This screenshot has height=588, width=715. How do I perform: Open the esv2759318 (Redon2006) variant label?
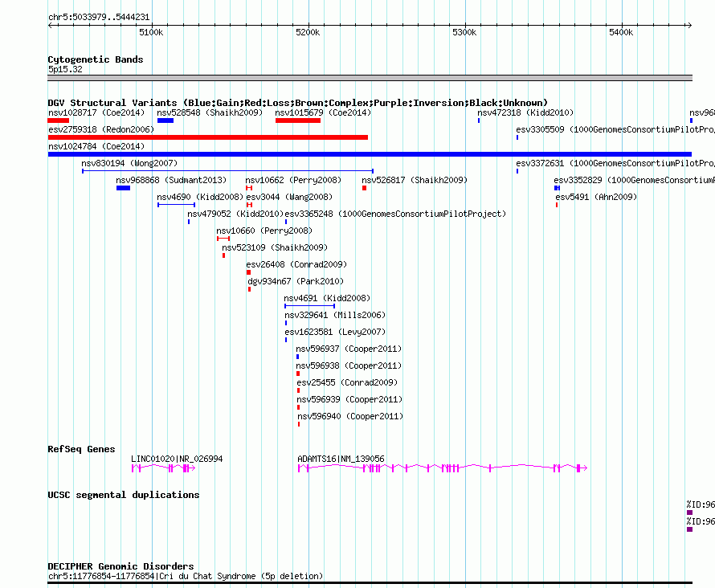101,129
